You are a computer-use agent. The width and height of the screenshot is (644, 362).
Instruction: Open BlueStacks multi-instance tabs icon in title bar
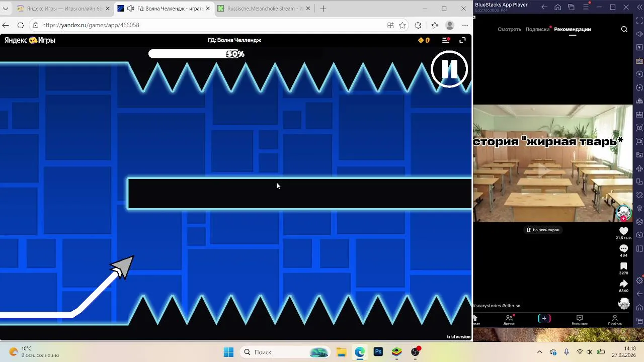pyautogui.click(x=572, y=7)
